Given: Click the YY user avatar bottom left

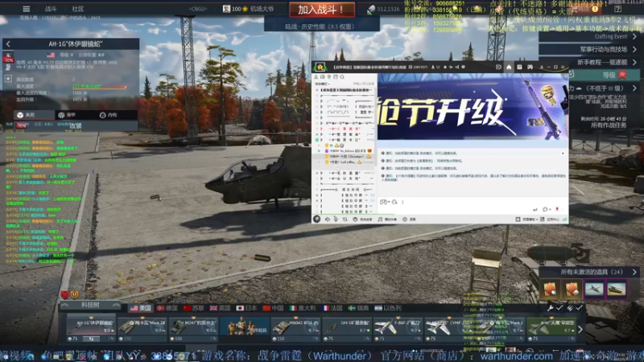Looking at the screenshot, I should pos(316,219).
